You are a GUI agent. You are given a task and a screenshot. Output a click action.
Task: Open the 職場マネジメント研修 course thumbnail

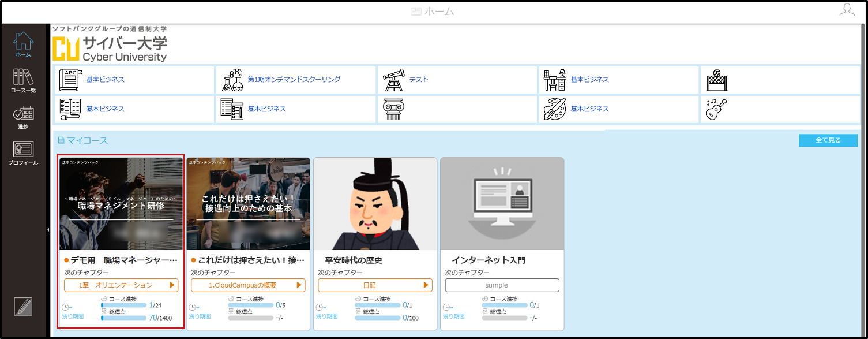[121, 204]
